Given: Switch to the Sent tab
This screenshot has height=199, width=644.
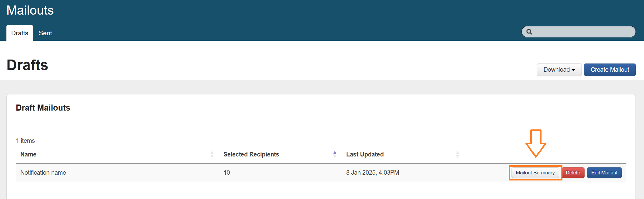Looking at the screenshot, I should coord(45,33).
